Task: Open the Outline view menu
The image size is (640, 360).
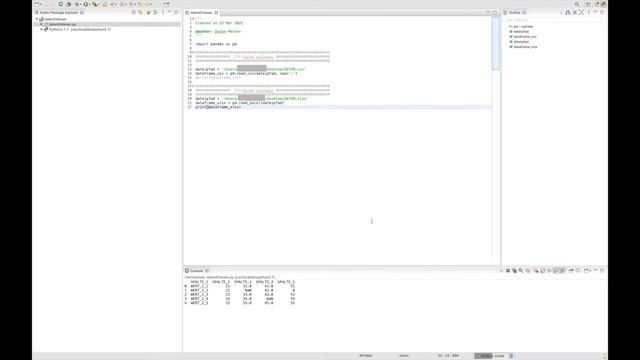Action: click(x=589, y=13)
